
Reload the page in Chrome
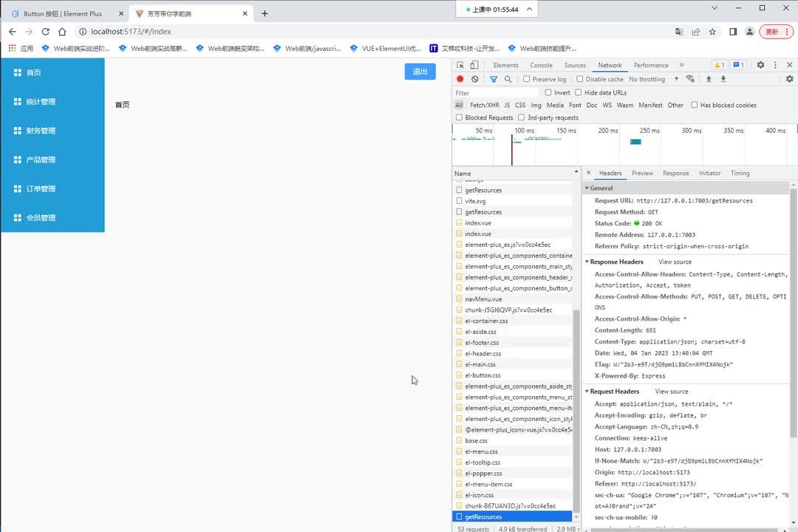pyautogui.click(x=45, y=32)
